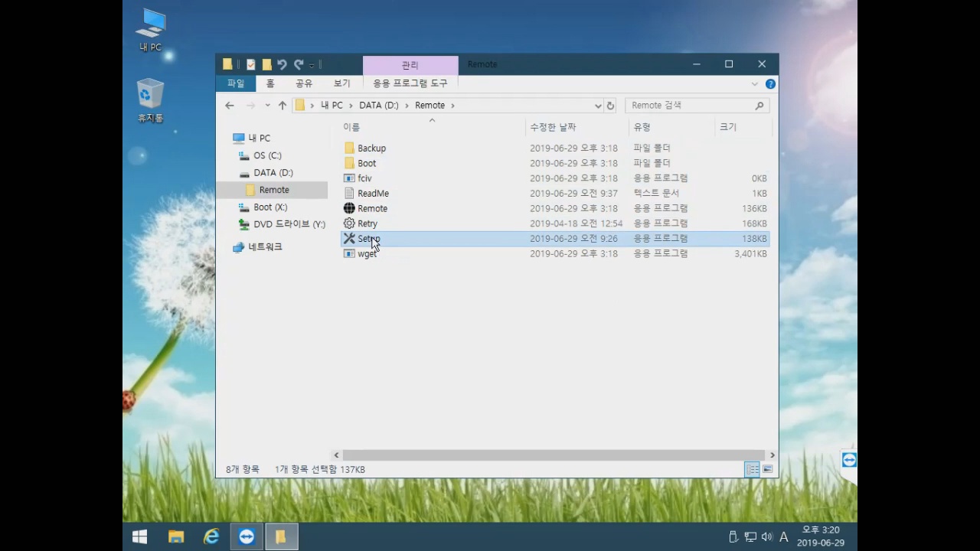Open the Help icon
Screen dimensions: 980x551
click(x=770, y=83)
